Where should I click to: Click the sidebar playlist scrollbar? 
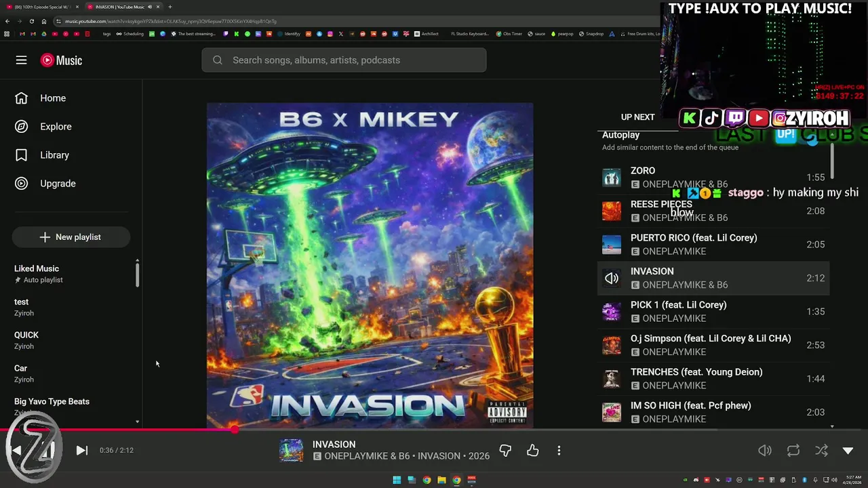click(x=138, y=274)
